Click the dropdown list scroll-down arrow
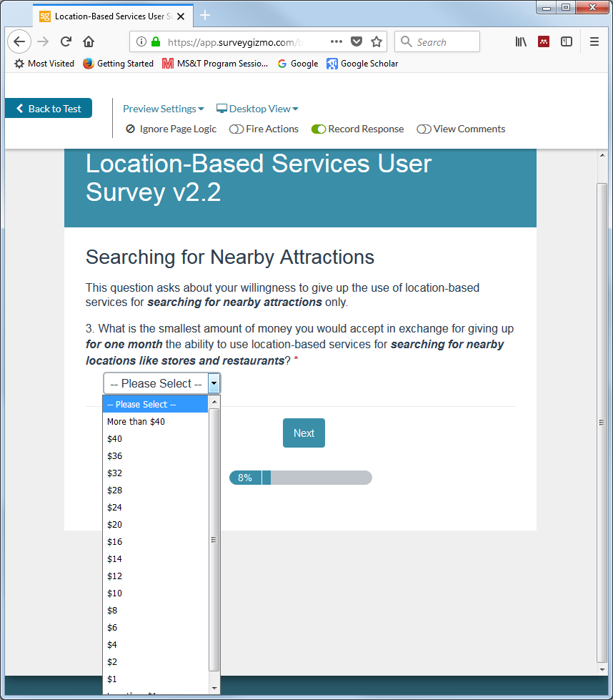Viewport: 613px width, 700px height. (214, 689)
